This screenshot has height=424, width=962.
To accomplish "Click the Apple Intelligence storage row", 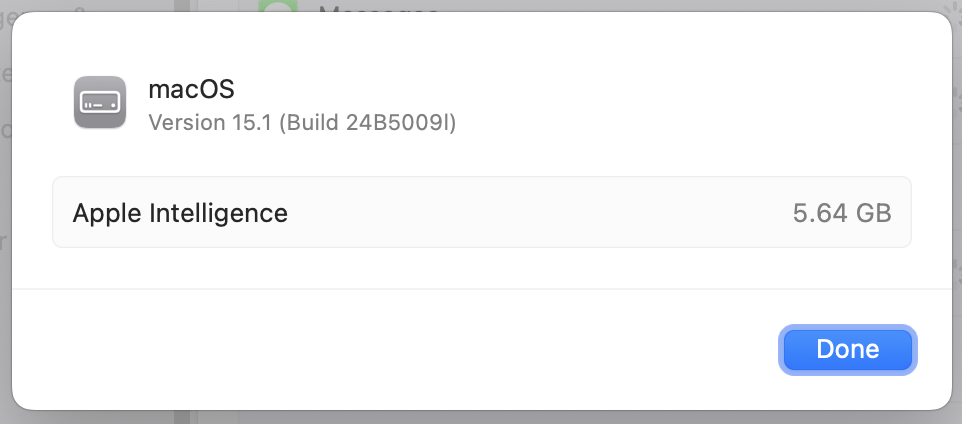I will pyautogui.click(x=481, y=212).
